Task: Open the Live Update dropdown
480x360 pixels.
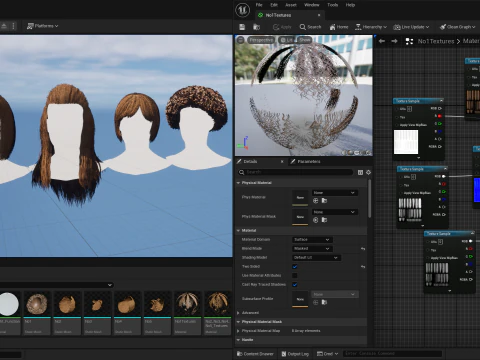Action: [411, 27]
